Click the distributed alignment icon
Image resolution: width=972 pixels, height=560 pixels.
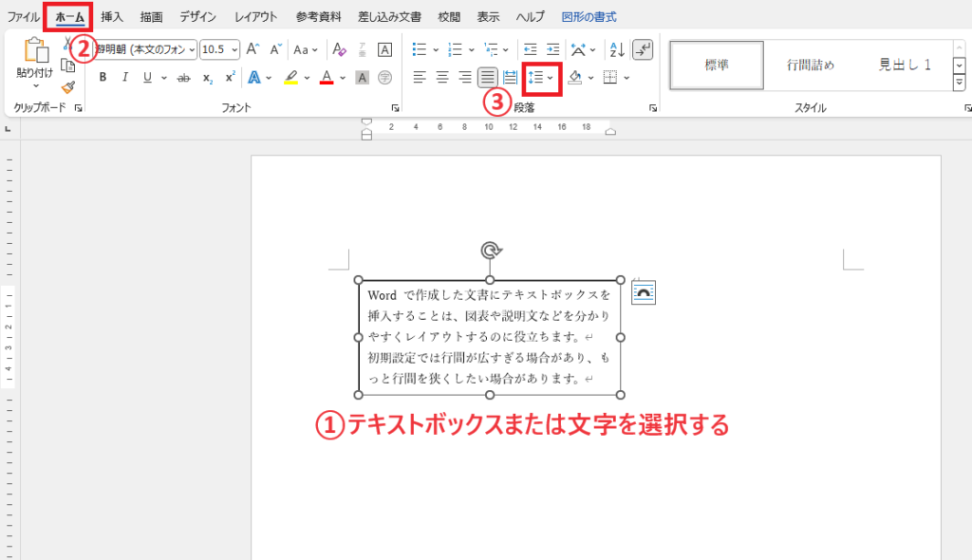click(510, 77)
